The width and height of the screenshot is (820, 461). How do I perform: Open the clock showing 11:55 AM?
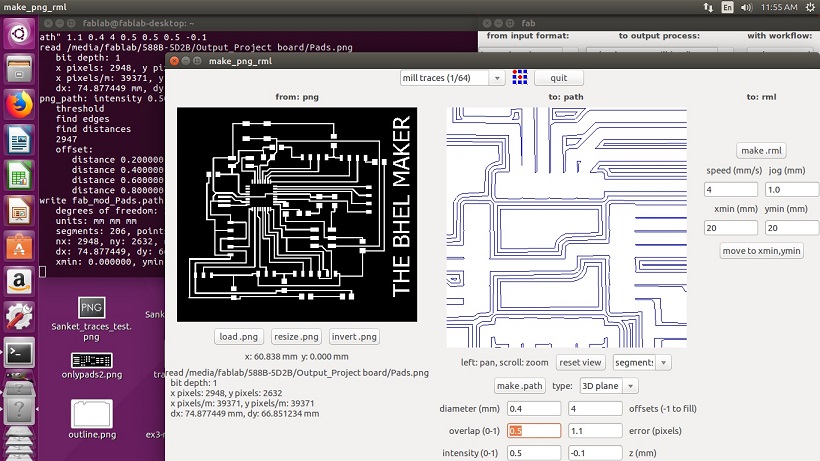click(779, 7)
